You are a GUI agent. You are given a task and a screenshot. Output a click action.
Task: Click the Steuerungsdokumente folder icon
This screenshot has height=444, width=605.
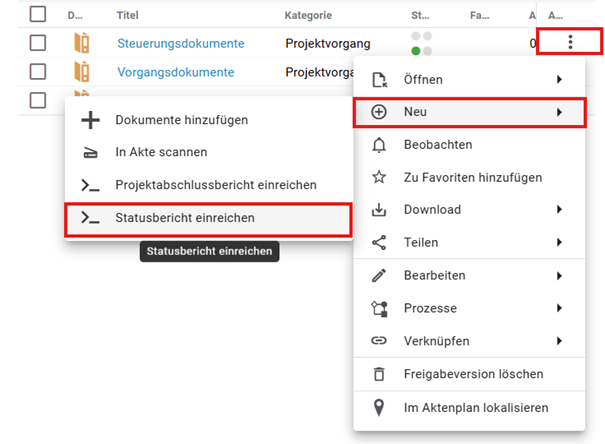coord(82,43)
